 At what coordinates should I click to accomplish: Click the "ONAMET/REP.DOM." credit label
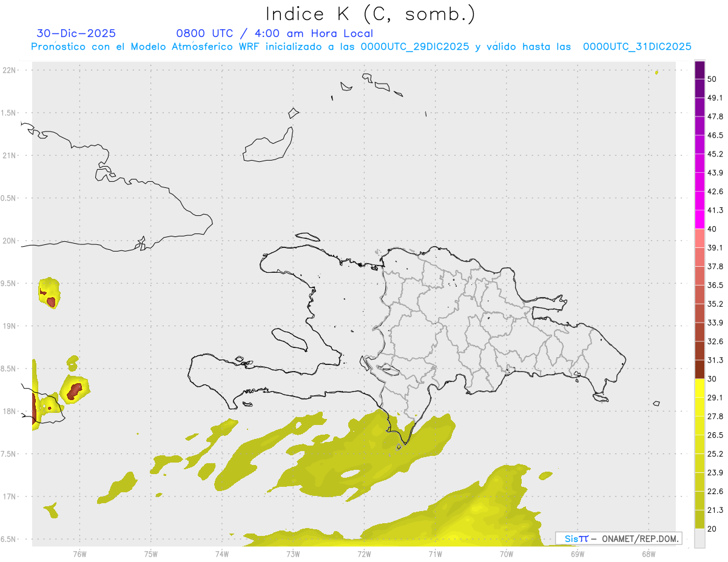click(x=639, y=538)
